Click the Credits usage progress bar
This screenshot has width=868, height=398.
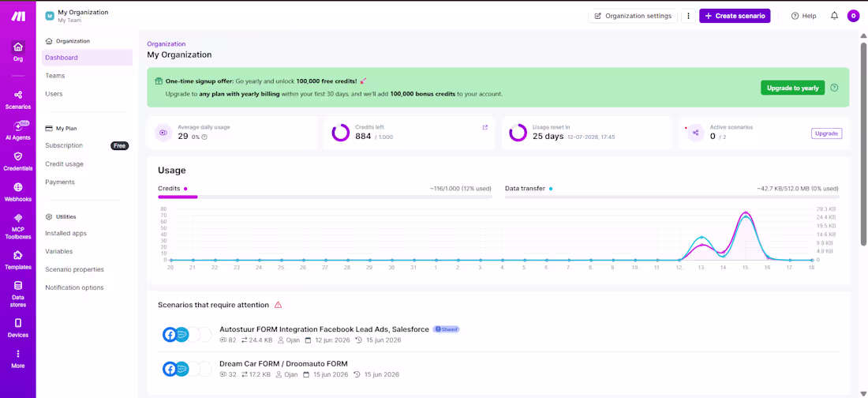(325, 196)
